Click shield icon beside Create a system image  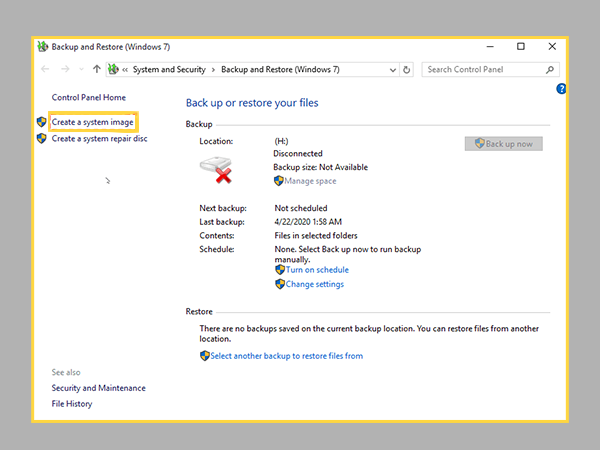[42, 122]
